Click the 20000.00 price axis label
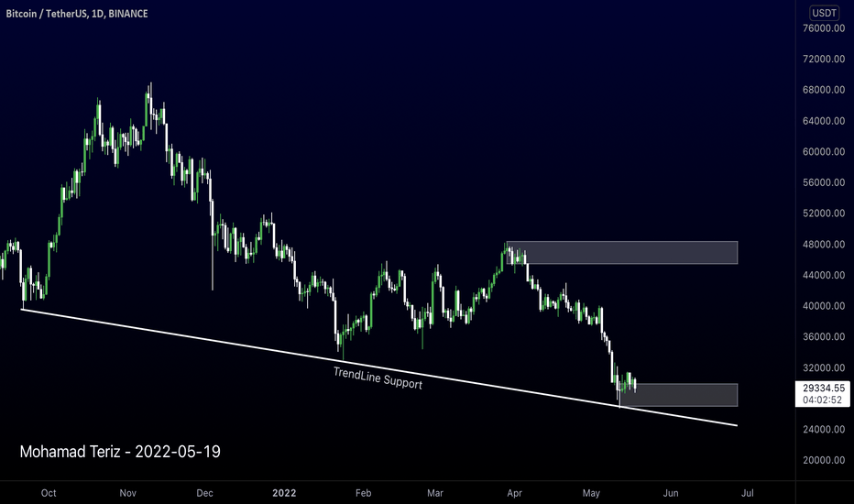The image size is (854, 504). [824, 460]
